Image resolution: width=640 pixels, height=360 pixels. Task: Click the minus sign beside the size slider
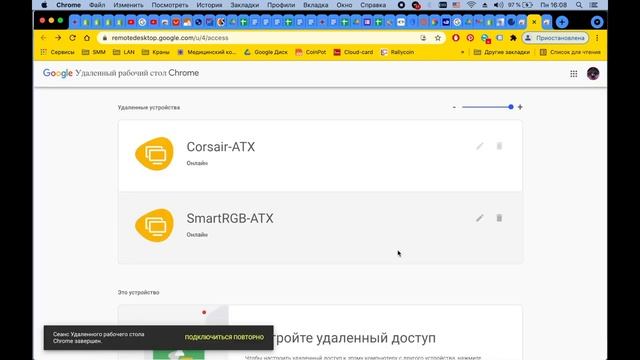454,107
